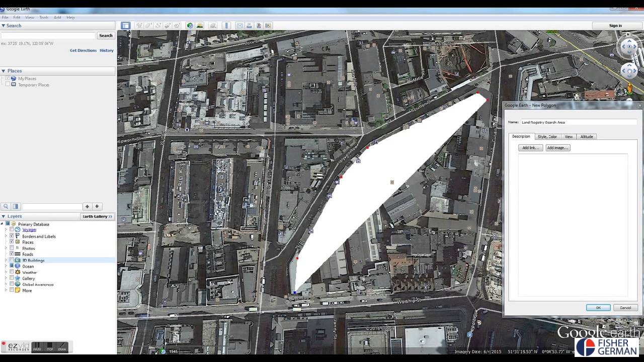Click the Get Directions link
The image size is (644, 362).
coord(83,50)
